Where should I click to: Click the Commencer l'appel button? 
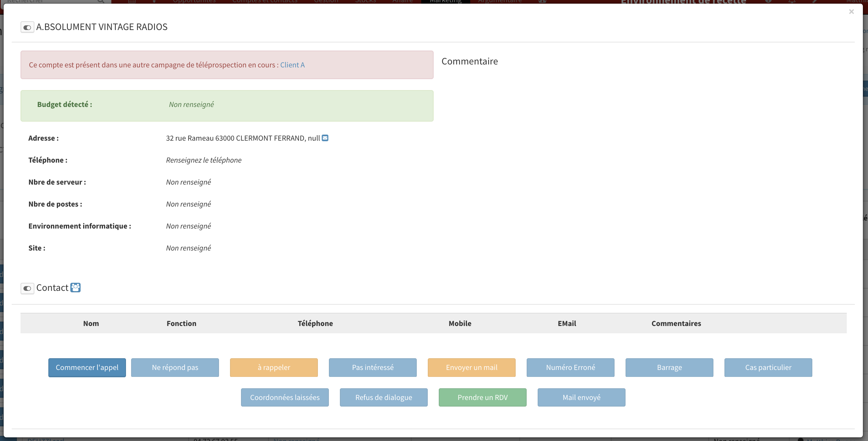coord(87,367)
